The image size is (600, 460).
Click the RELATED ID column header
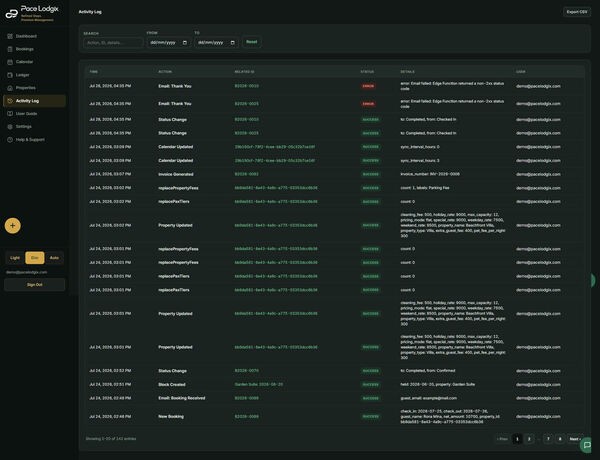[244, 72]
